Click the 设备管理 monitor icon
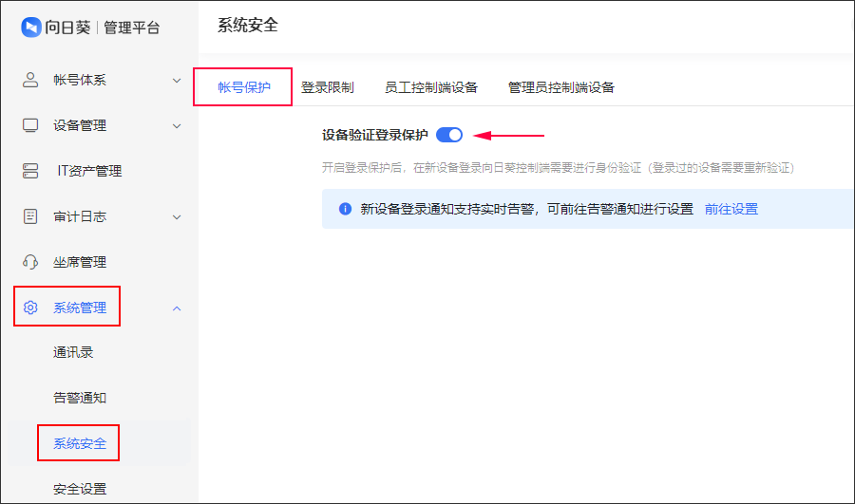Screen dimensions: 855x504 click(30, 125)
